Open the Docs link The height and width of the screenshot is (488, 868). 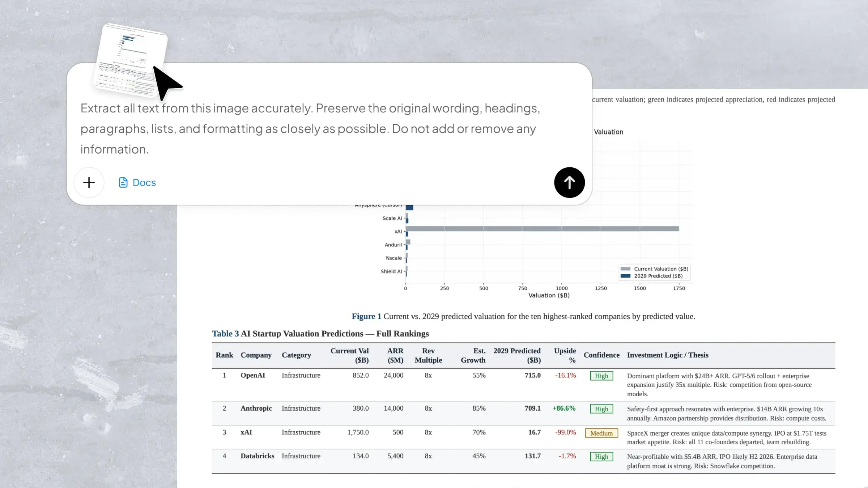[137, 183]
